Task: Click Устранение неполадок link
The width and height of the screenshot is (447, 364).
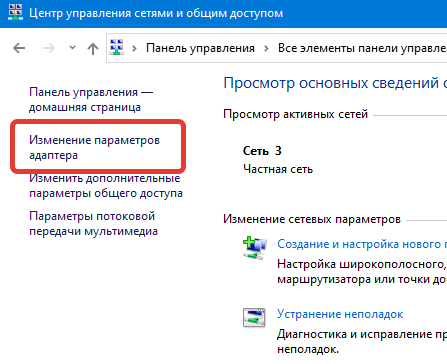Action: coord(340,314)
